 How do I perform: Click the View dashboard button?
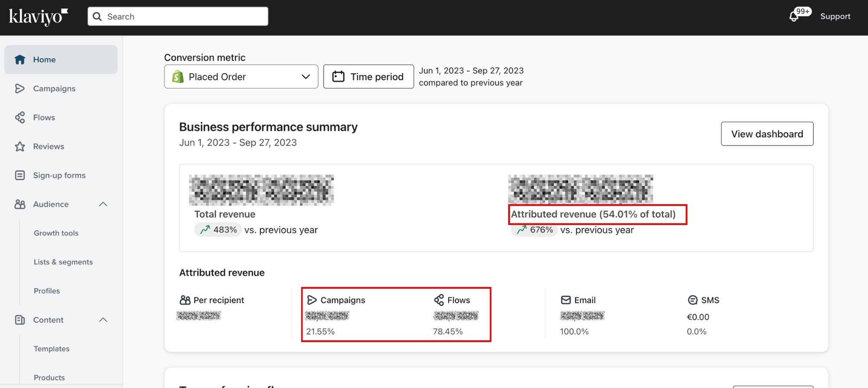coord(767,134)
